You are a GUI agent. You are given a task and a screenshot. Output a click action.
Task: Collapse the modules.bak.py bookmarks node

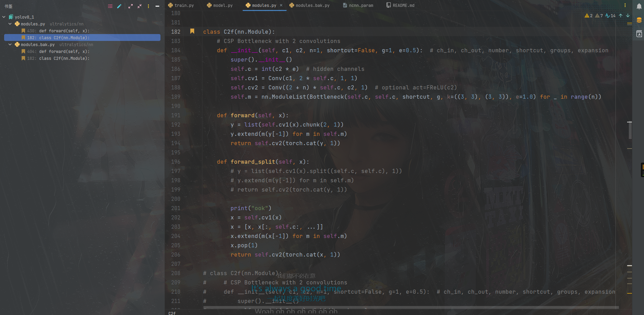coord(10,44)
